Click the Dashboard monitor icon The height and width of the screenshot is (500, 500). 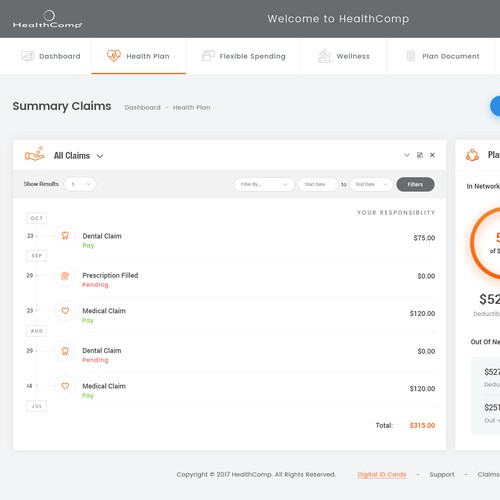(x=27, y=56)
